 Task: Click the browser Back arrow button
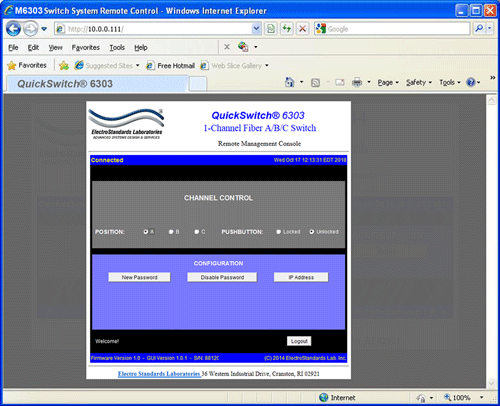(13, 29)
